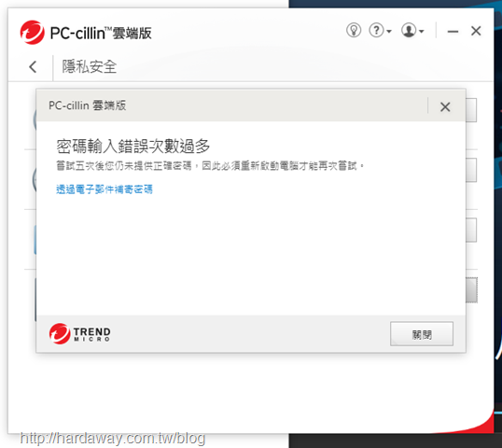Click the question mark help icon
The height and width of the screenshot is (448, 502).
point(377,31)
